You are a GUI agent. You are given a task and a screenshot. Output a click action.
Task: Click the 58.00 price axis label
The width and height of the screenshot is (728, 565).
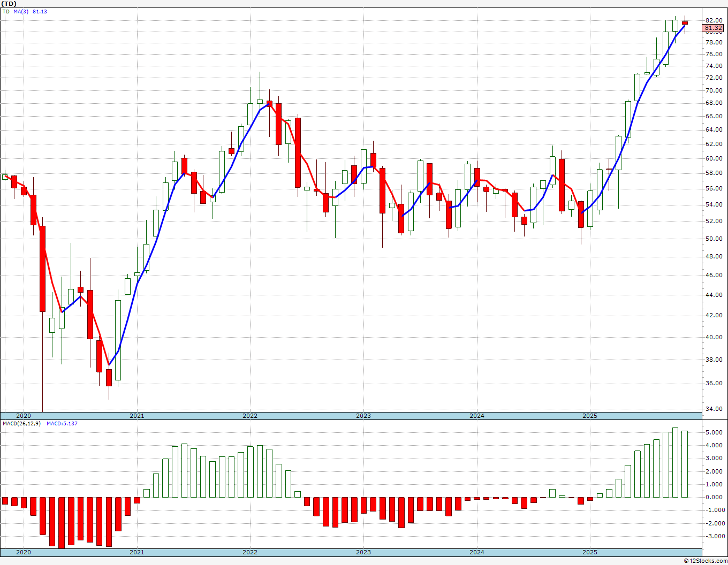[x=714, y=173]
